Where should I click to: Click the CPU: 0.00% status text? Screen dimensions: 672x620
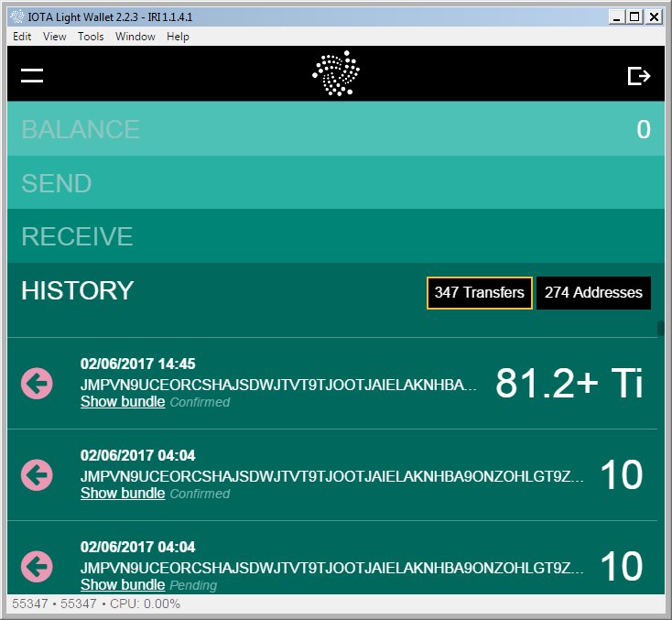pyautogui.click(x=145, y=604)
